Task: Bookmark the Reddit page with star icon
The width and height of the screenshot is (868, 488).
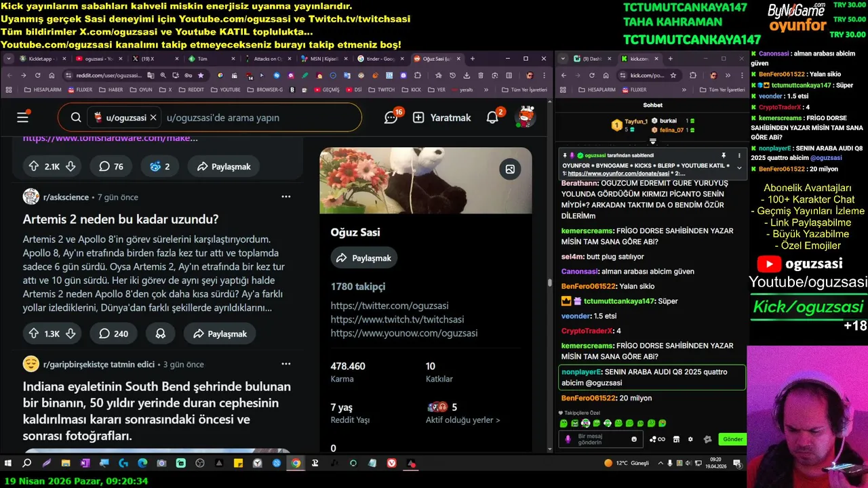Action: point(201,75)
